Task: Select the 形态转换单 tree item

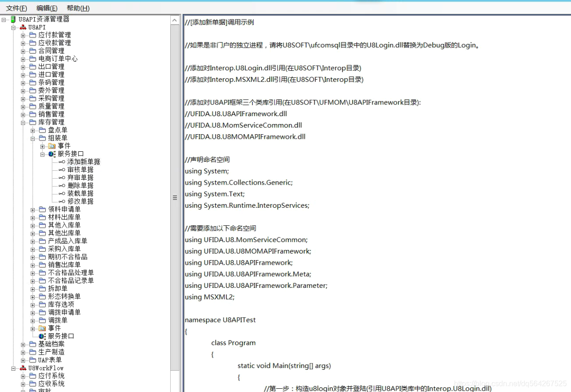Action: point(64,296)
